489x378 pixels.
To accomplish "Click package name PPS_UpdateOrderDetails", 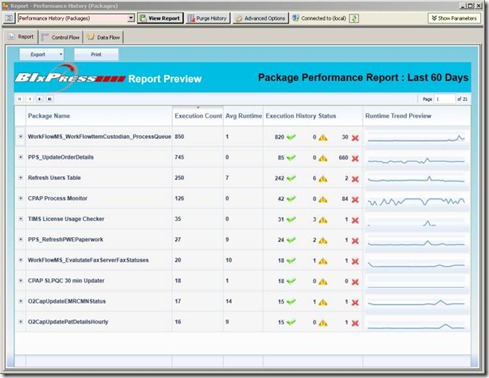I will 61,157.
